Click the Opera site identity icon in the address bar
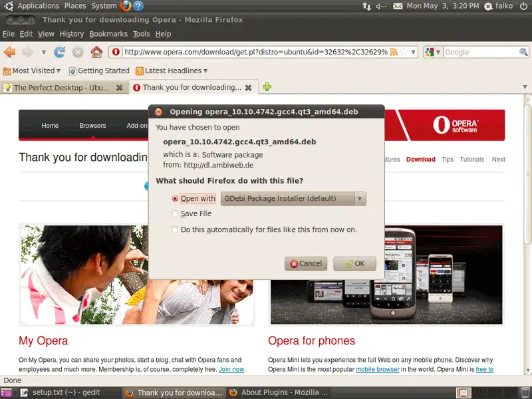Viewport: 532px width, 399px height. coord(116,52)
